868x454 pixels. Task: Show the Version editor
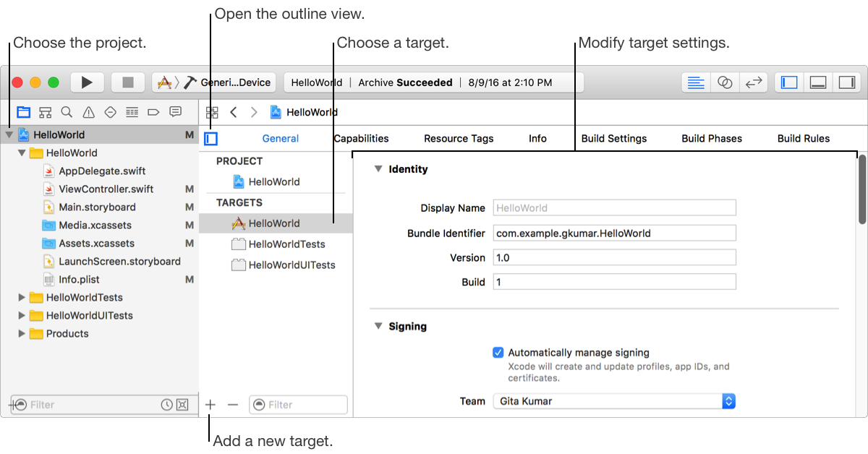(754, 82)
